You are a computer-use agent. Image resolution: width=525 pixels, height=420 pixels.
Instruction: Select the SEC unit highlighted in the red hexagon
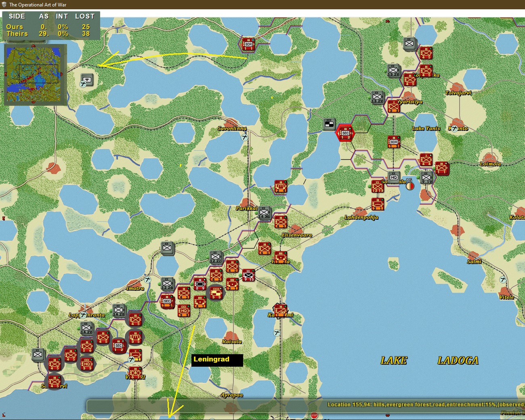pos(345,133)
